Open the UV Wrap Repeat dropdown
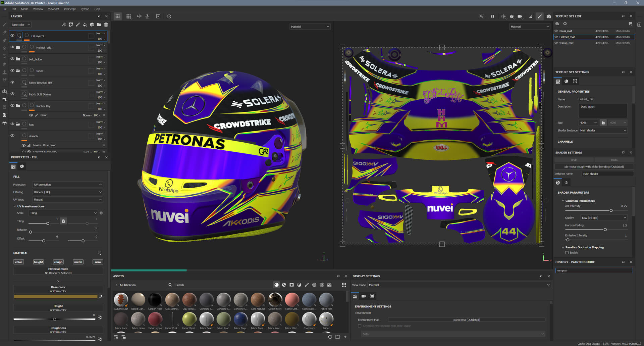This screenshot has height=346, width=644. [x=68, y=199]
